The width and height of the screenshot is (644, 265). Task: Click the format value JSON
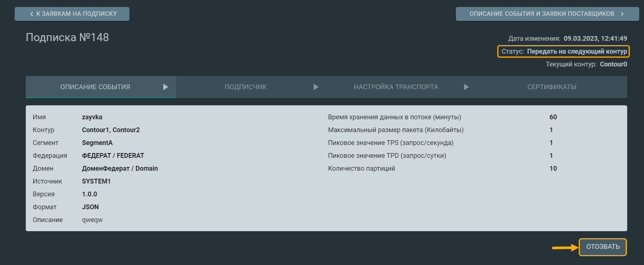90,207
